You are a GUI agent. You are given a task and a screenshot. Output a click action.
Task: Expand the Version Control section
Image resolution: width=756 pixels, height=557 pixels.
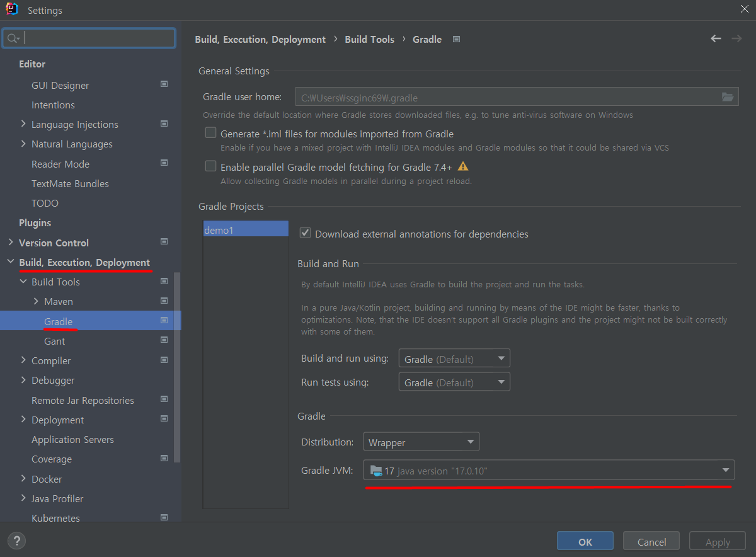[10, 242]
